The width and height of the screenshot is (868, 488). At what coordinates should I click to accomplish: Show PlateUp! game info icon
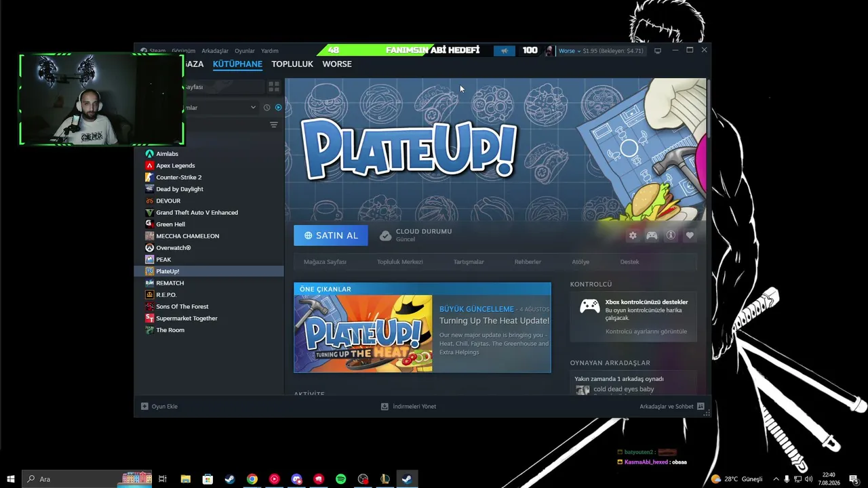coord(671,235)
